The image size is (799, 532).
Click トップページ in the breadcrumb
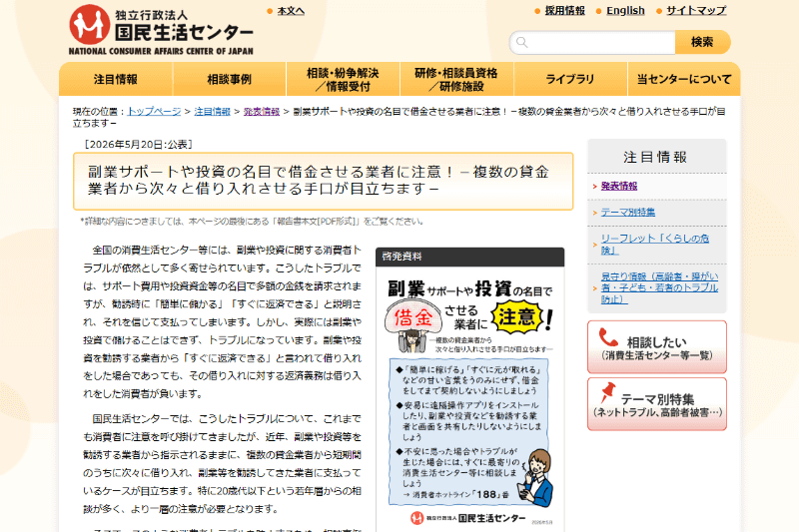[154, 112]
